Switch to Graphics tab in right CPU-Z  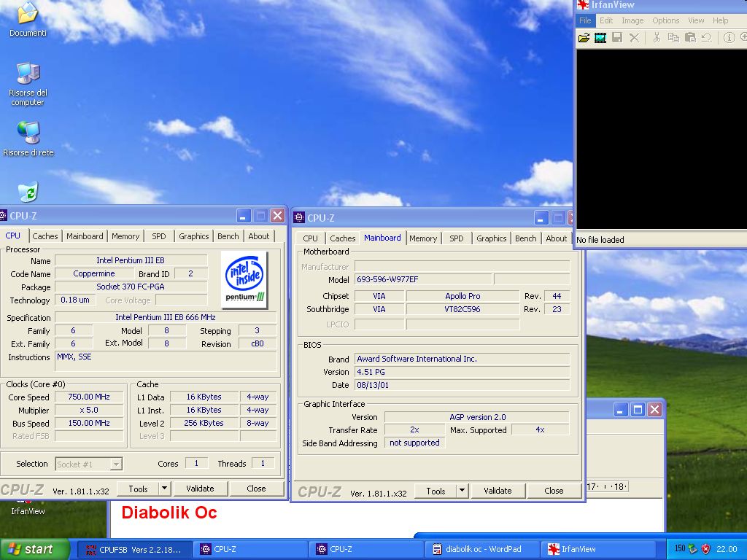coord(491,238)
